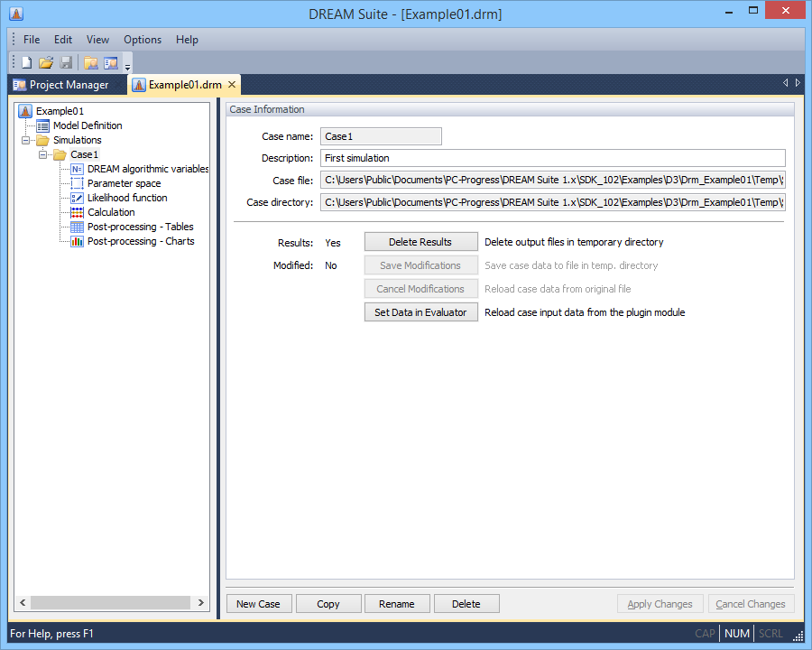
Task: Click the Simulations folder icon
Action: coord(42,140)
